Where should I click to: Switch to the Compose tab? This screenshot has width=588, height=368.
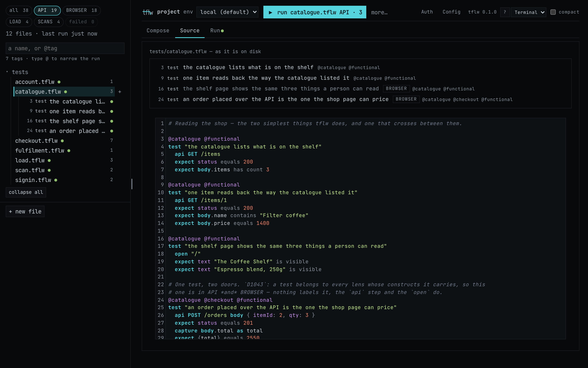pyautogui.click(x=158, y=30)
